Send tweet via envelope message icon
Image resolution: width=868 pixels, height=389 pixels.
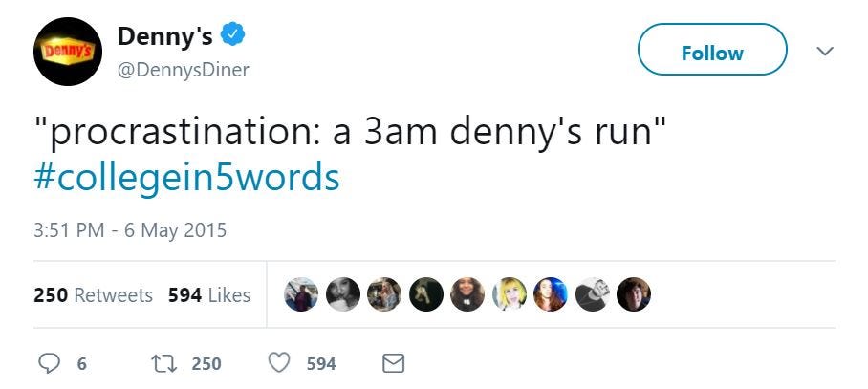coord(393,363)
